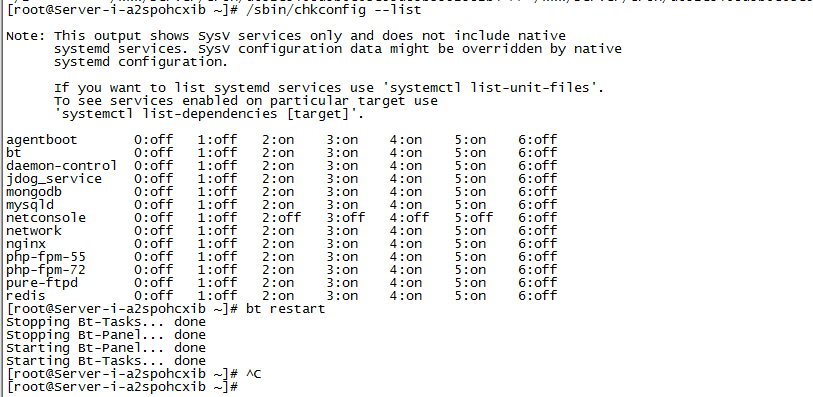Click the 'bt restart' command text

pos(285,309)
